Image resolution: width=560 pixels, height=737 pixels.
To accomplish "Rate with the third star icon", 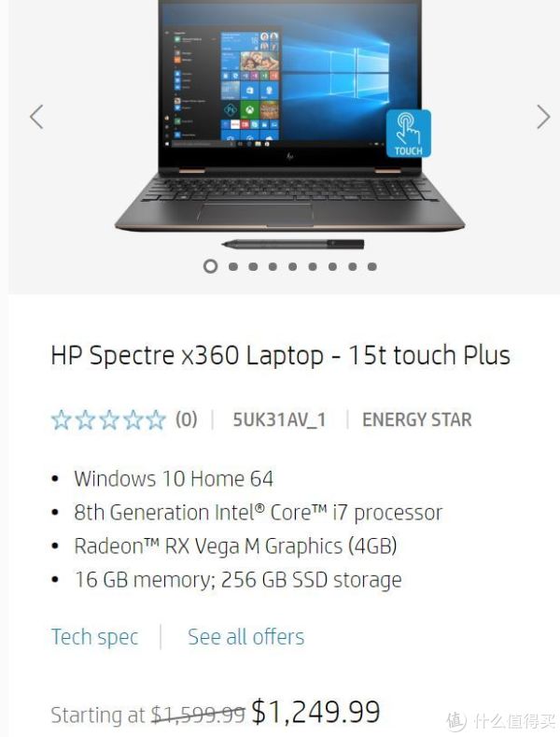I will point(109,419).
